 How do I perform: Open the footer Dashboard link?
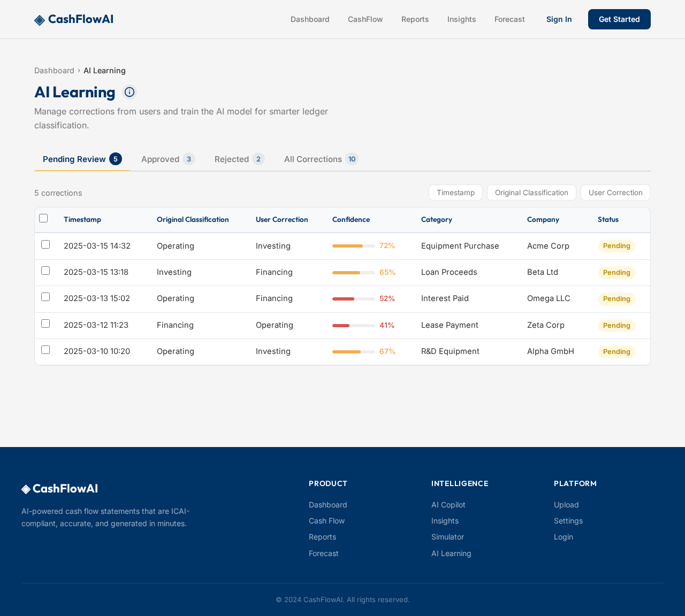tap(328, 505)
